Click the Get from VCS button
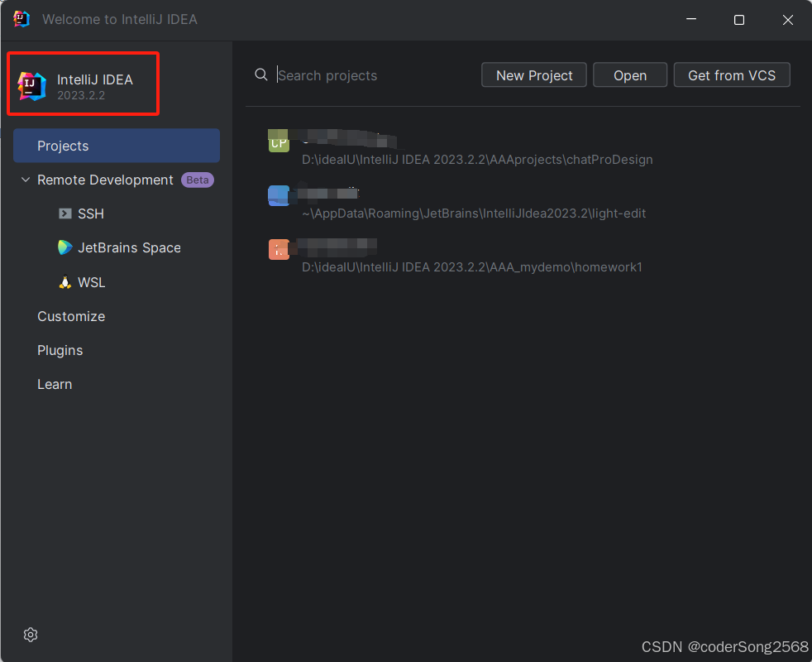The height and width of the screenshot is (662, 812). click(x=732, y=75)
